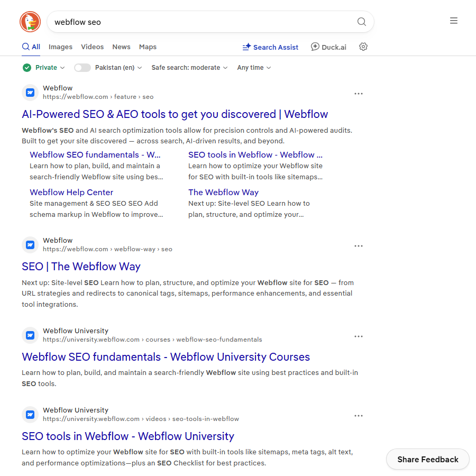Open SEO | The Webflow Way result
This screenshot has width=476, height=476.
click(81, 267)
